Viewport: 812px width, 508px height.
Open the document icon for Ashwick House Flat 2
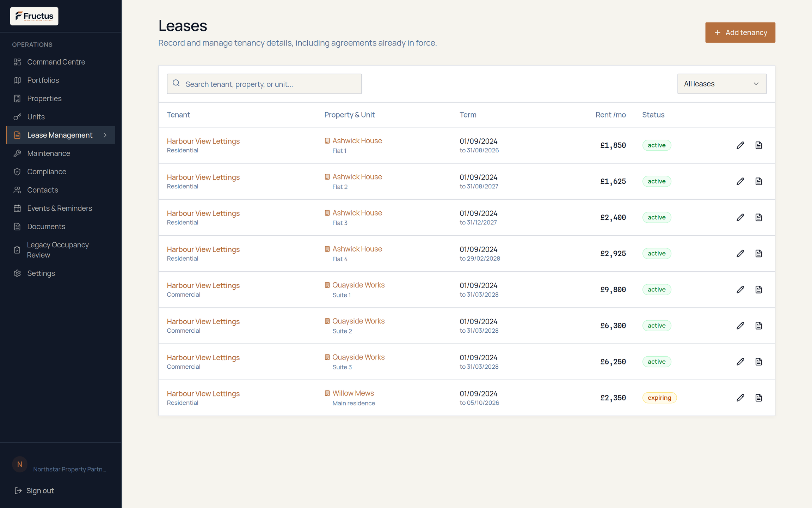coord(758,181)
